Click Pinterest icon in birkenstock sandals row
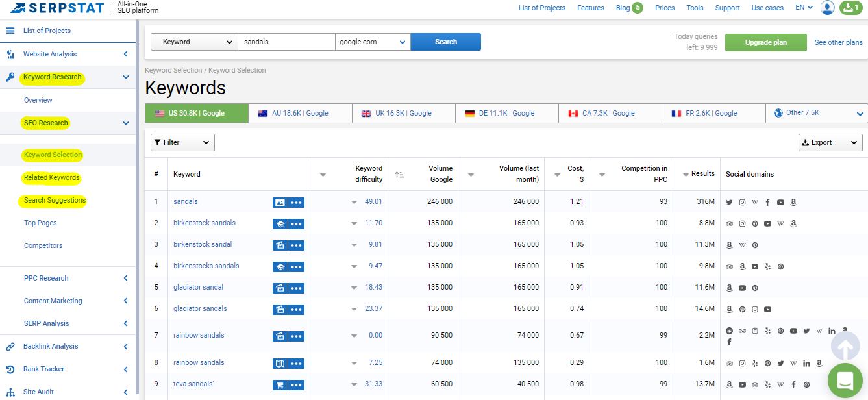868x400 pixels. click(x=755, y=223)
